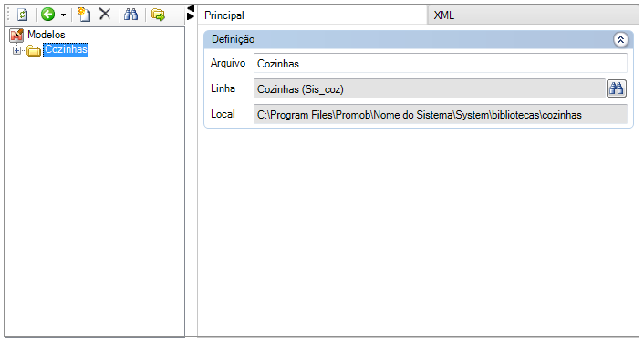Select the Cozinhas tree item
Image resolution: width=644 pixels, height=341 pixels.
[x=66, y=49]
